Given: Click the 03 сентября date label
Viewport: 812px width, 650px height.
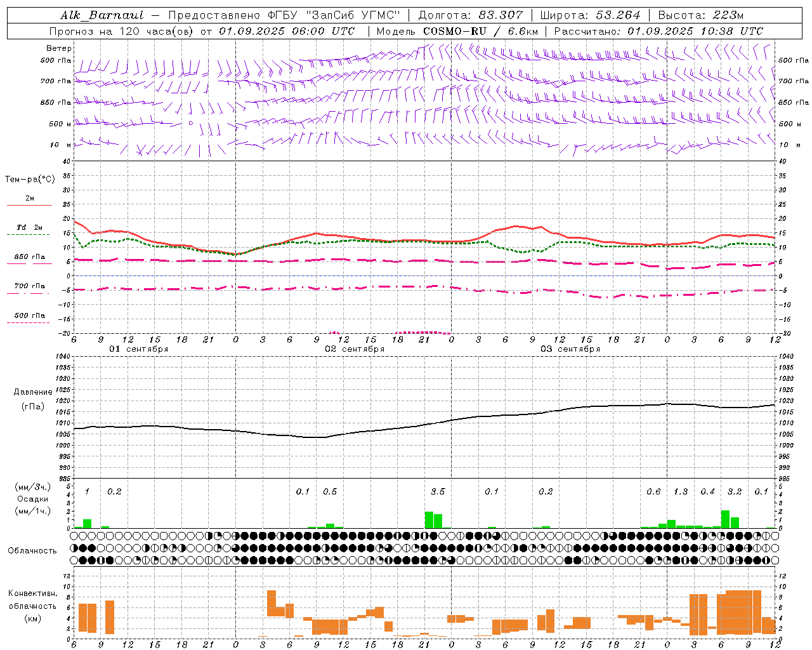Looking at the screenshot, I should click(570, 349).
